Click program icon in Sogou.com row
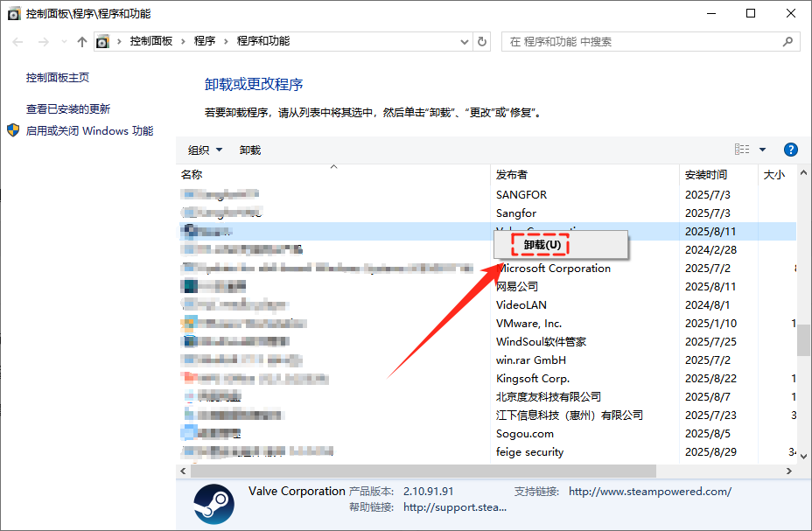812x531 pixels. click(x=190, y=433)
